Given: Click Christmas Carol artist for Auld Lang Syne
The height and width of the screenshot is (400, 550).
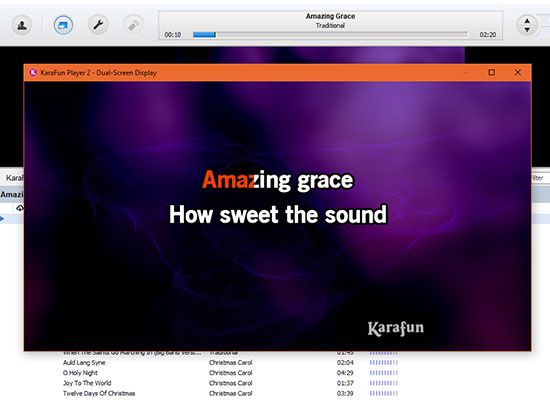Looking at the screenshot, I should click(x=230, y=362).
